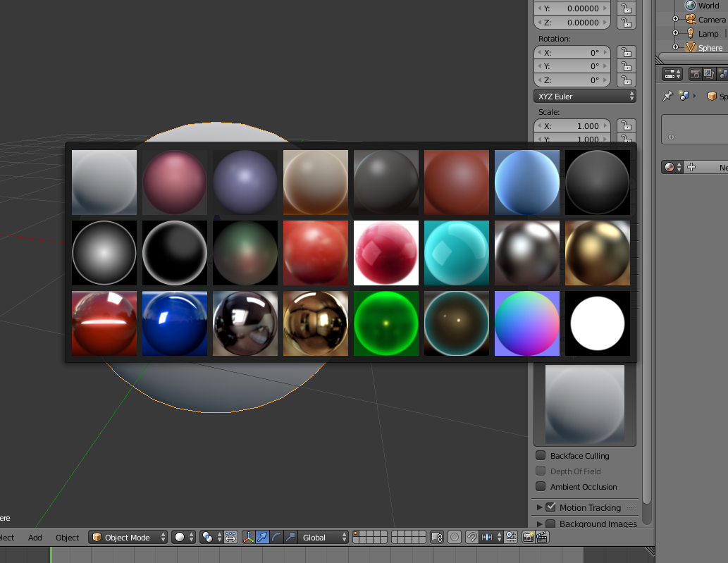This screenshot has width=728, height=563.
Task: Toggle lock for Location Y
Action: (627, 8)
